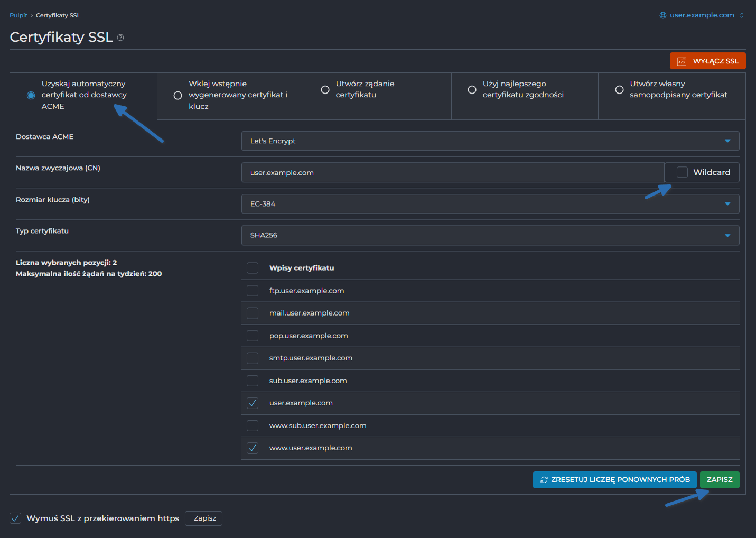756x538 pixels.
Task: Choose Utwórz własny samopodpisany certyfikat option
Action: [x=619, y=90]
